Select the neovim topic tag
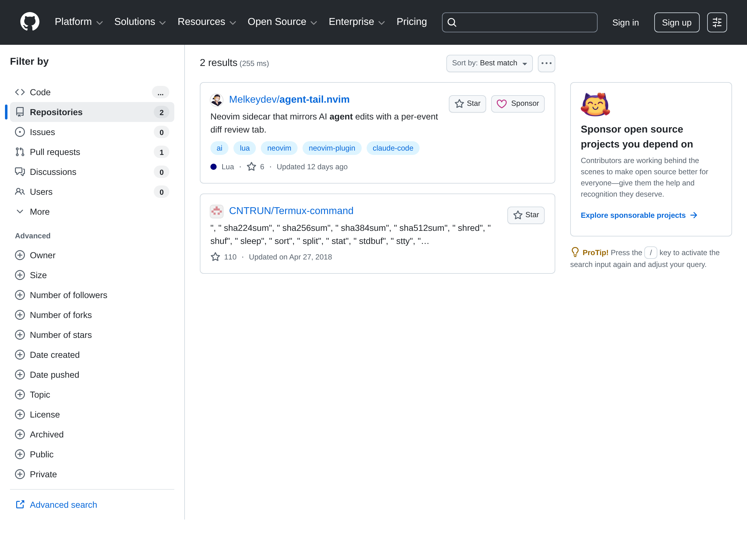The image size is (747, 560). pyautogui.click(x=279, y=148)
